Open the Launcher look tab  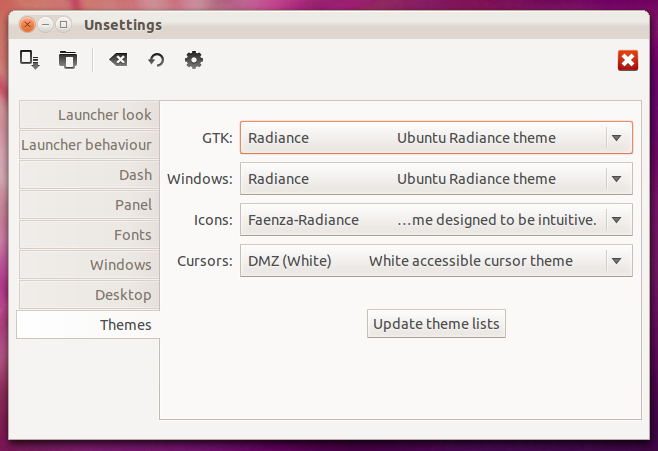(x=89, y=115)
